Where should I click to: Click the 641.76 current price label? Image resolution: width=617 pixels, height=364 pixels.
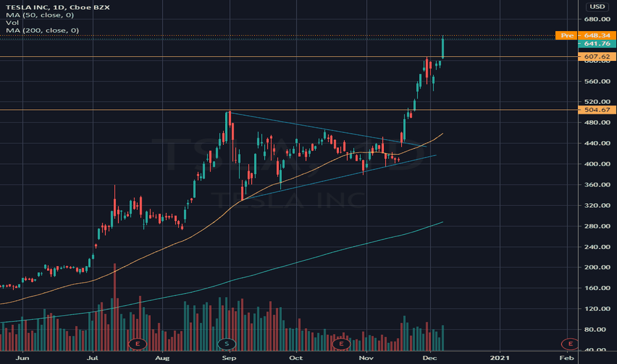[597, 44]
